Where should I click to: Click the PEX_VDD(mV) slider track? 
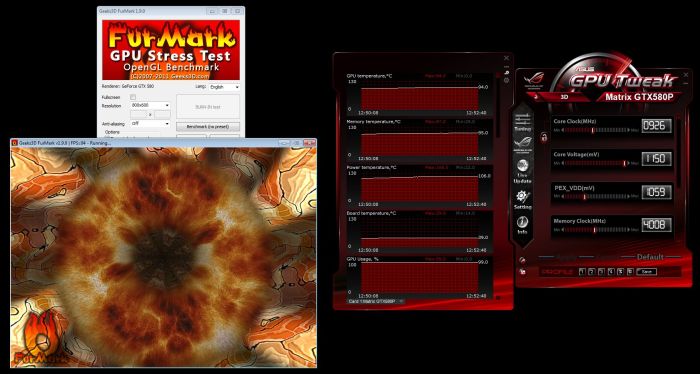click(x=596, y=196)
